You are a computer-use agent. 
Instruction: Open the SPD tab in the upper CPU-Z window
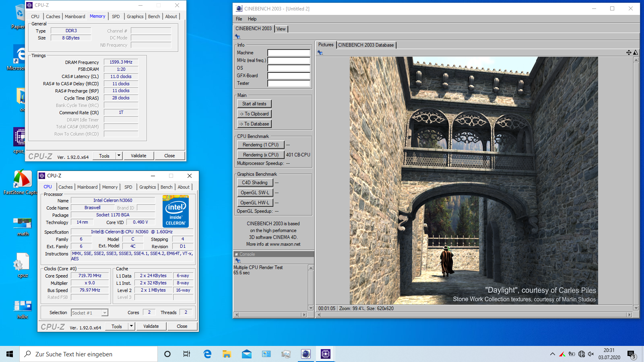[x=116, y=16]
